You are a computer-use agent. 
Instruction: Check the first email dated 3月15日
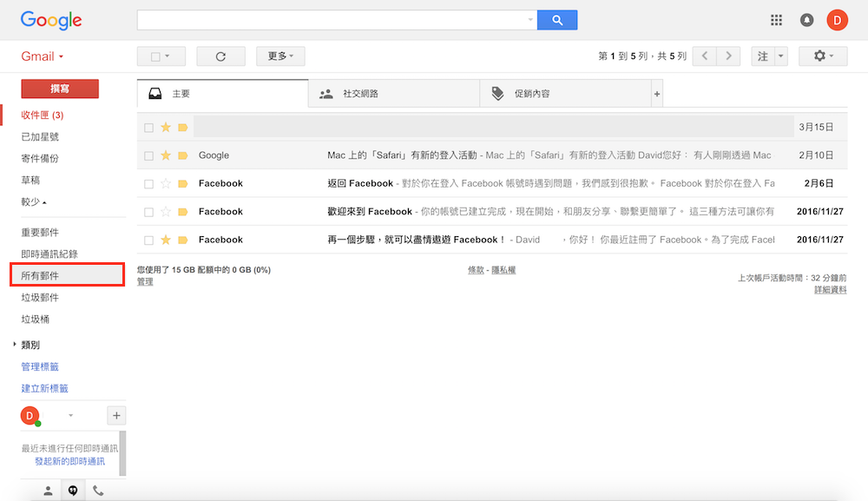coord(148,128)
